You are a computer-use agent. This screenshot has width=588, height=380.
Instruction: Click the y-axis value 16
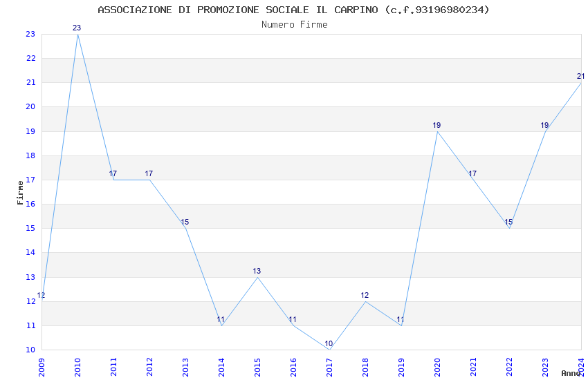[30, 204]
